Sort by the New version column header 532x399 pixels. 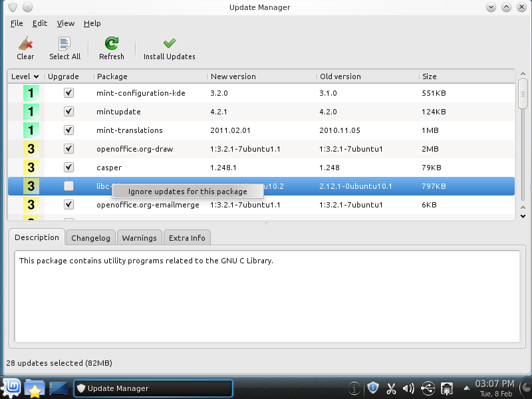click(x=262, y=76)
